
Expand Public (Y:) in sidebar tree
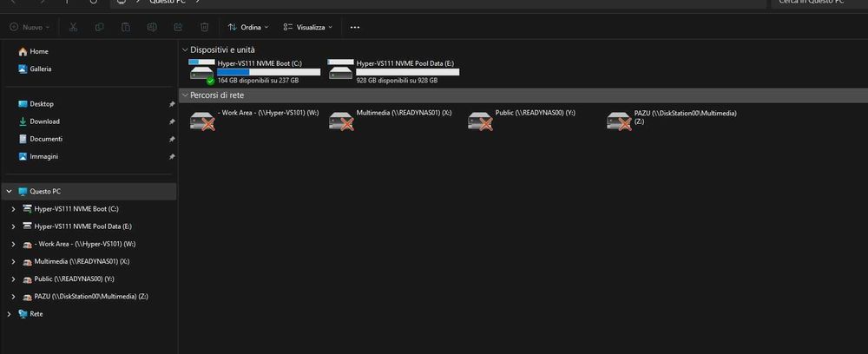pos(13,279)
